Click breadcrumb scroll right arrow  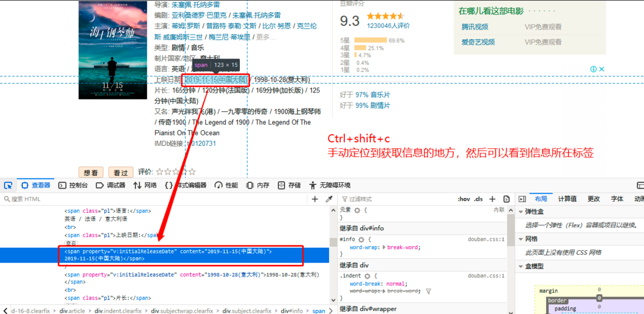(332, 310)
